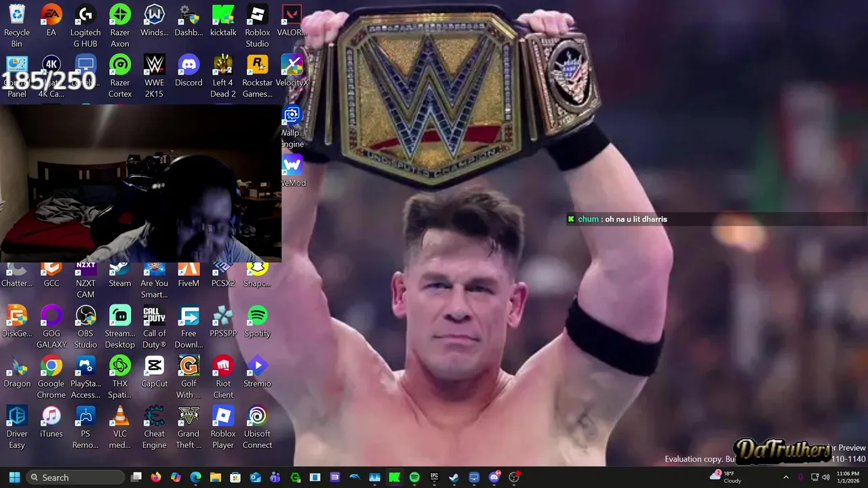Launch DiskGenius desktop icon

17,321
